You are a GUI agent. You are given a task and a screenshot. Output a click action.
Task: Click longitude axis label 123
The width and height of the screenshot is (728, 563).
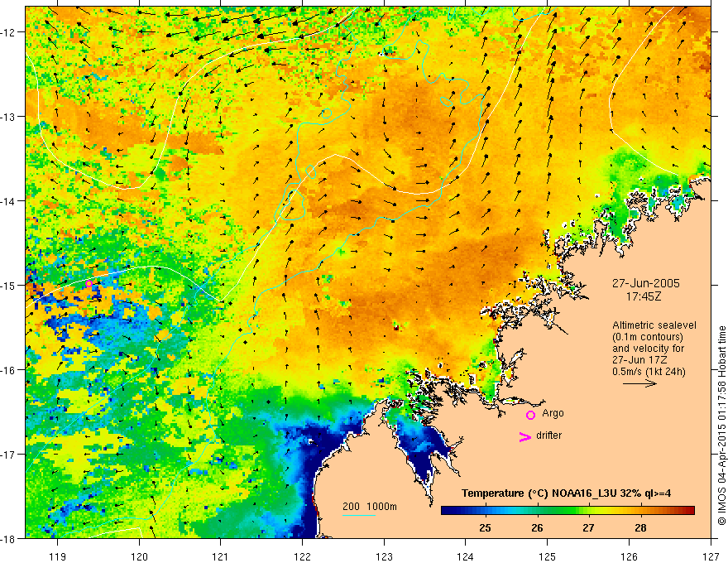coord(384,556)
